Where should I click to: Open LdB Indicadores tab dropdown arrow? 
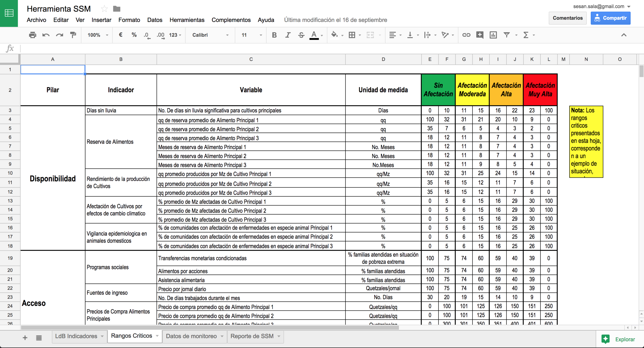pos(102,336)
